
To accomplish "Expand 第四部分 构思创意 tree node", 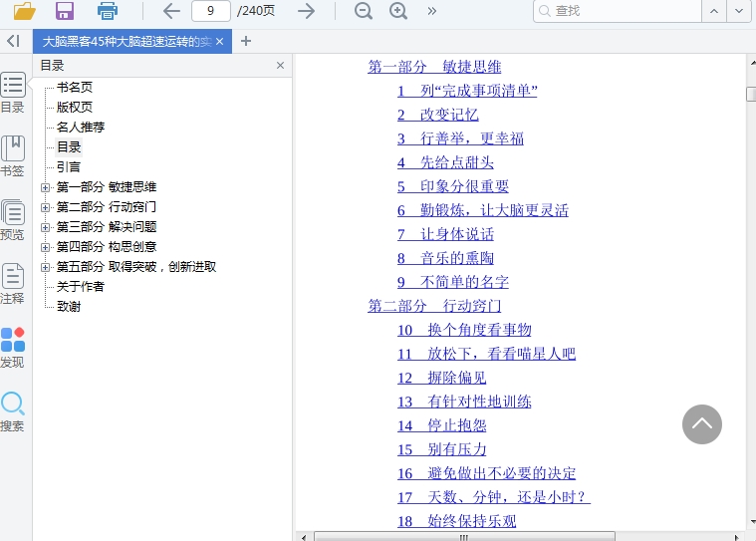I will 45,247.
